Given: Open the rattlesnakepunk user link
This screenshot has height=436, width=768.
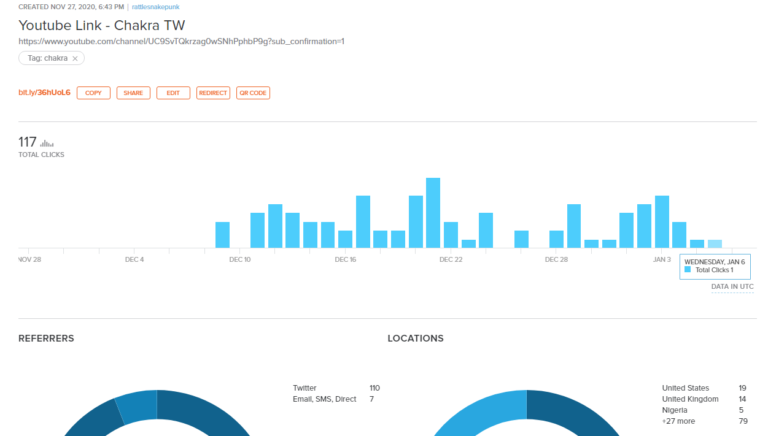Looking at the screenshot, I should (x=155, y=7).
